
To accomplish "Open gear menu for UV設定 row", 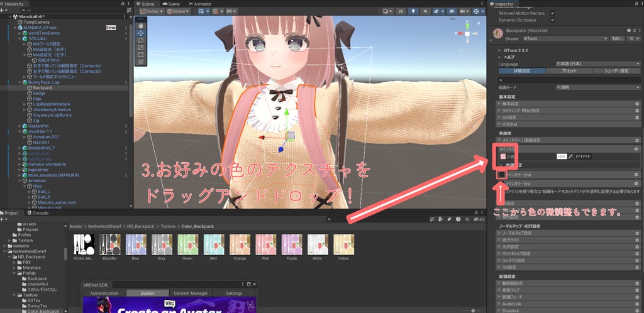I will 637,118.
